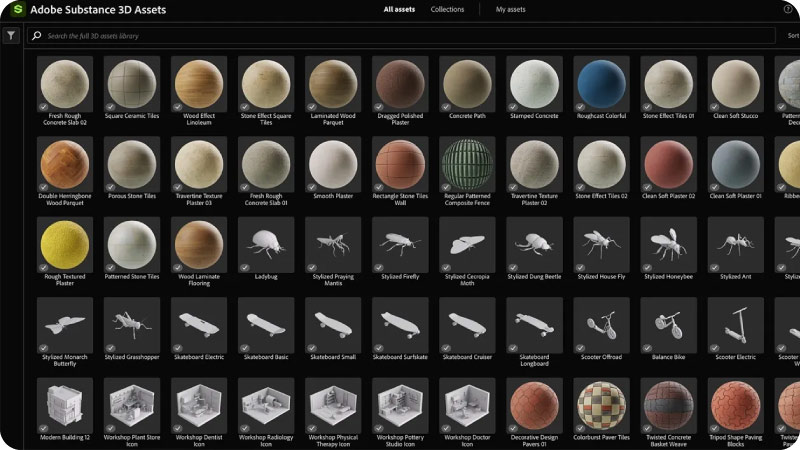Open Travertine Texture Plaster 02

(534, 164)
